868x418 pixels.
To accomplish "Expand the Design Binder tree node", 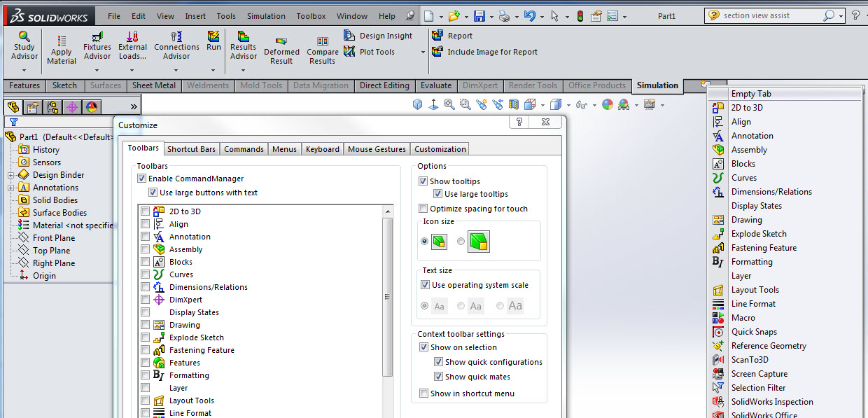I will coord(10,175).
